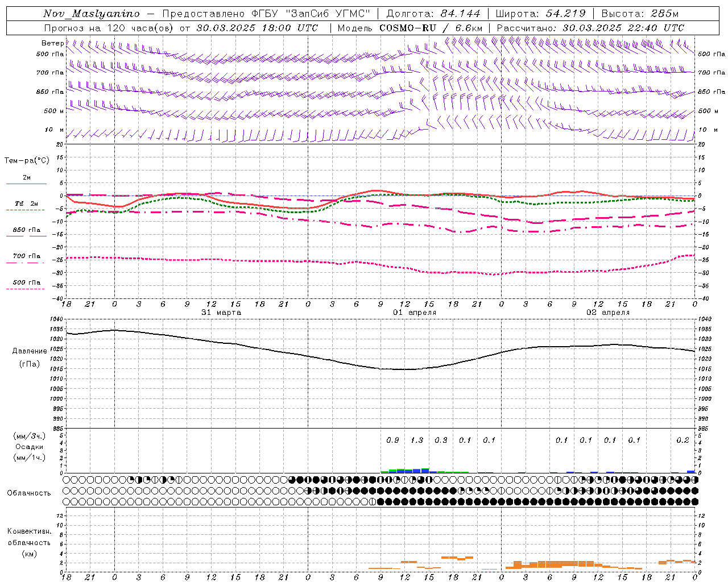Click the 'Осадки' precipitation label
Image resolution: width=728 pixels, height=582 pixels.
tap(30, 447)
